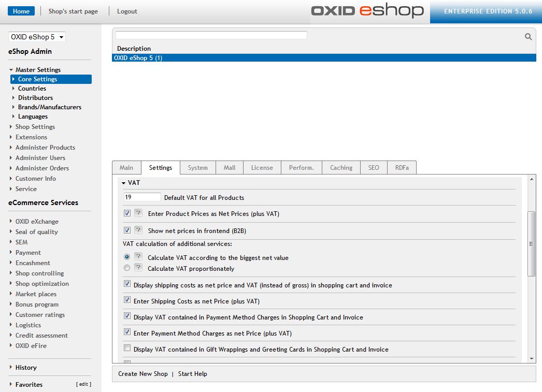Switch to the System tab
The image size is (542, 392).
click(x=197, y=168)
